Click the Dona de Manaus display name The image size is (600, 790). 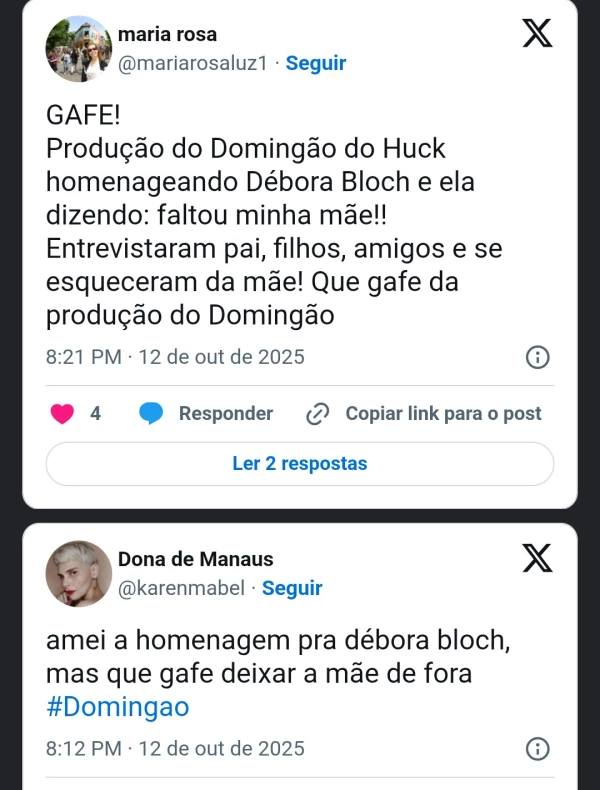tap(195, 559)
